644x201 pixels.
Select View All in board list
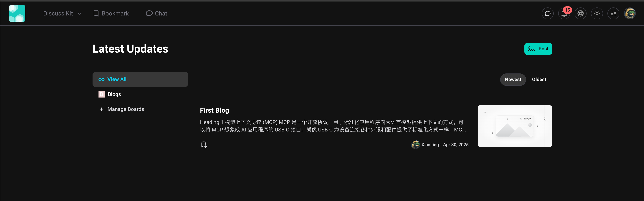click(x=140, y=79)
